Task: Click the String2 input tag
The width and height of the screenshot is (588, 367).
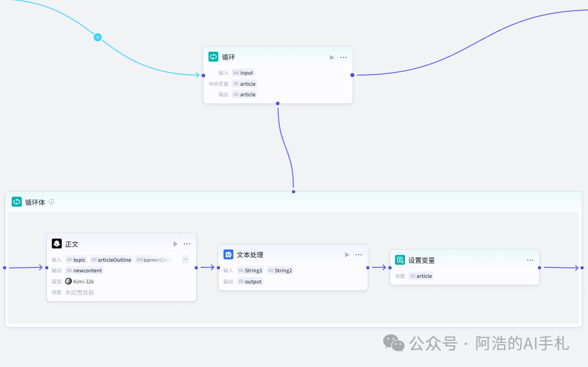Action: pyautogui.click(x=280, y=271)
